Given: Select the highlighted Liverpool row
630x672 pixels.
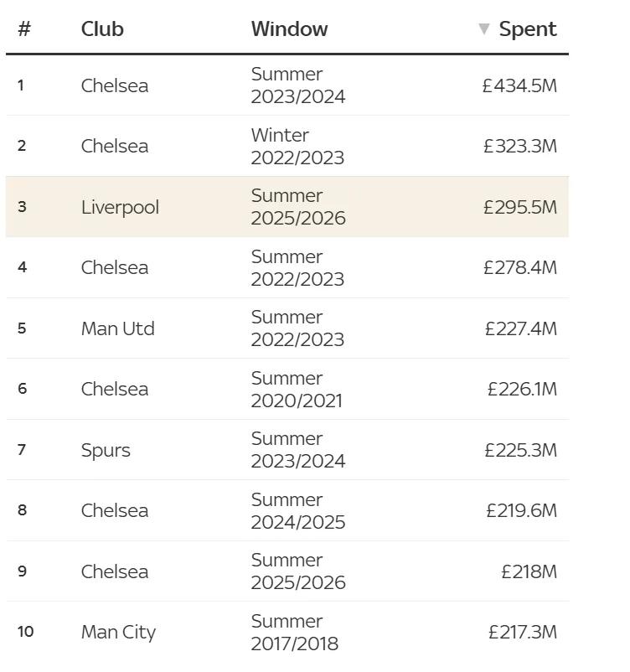Looking at the screenshot, I should 287,207.
